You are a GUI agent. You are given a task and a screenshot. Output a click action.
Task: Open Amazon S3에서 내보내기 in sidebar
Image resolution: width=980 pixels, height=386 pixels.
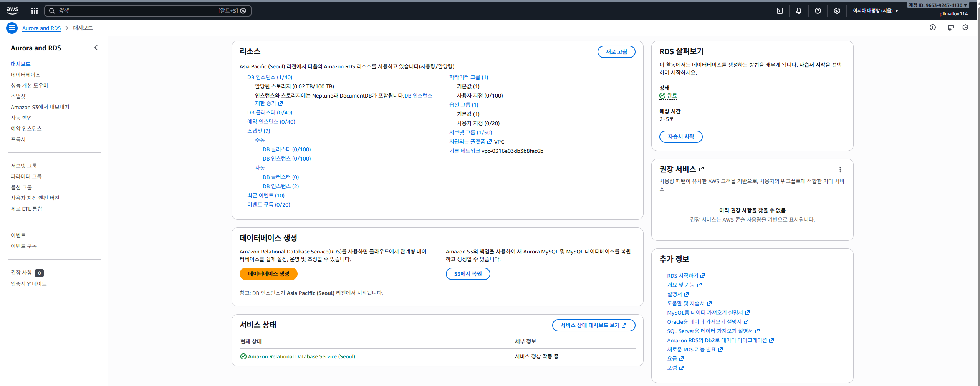[x=40, y=107]
